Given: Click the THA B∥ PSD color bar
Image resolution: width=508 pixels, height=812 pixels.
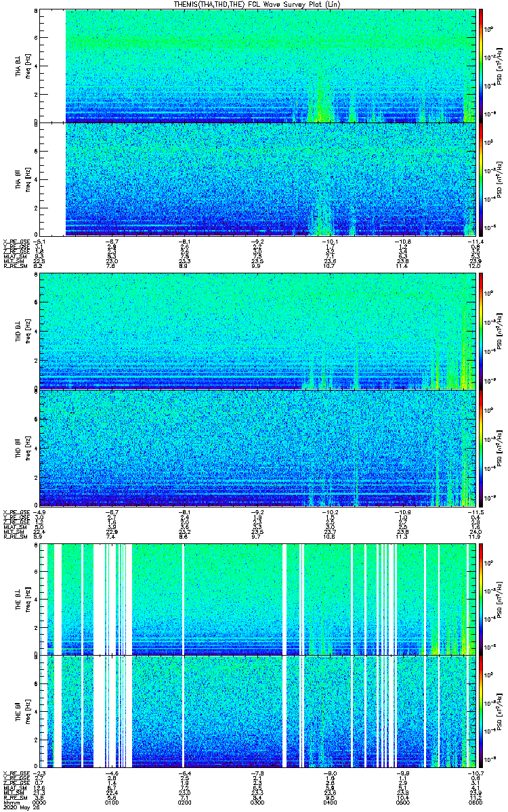Looking at the screenshot, I should (481, 179).
